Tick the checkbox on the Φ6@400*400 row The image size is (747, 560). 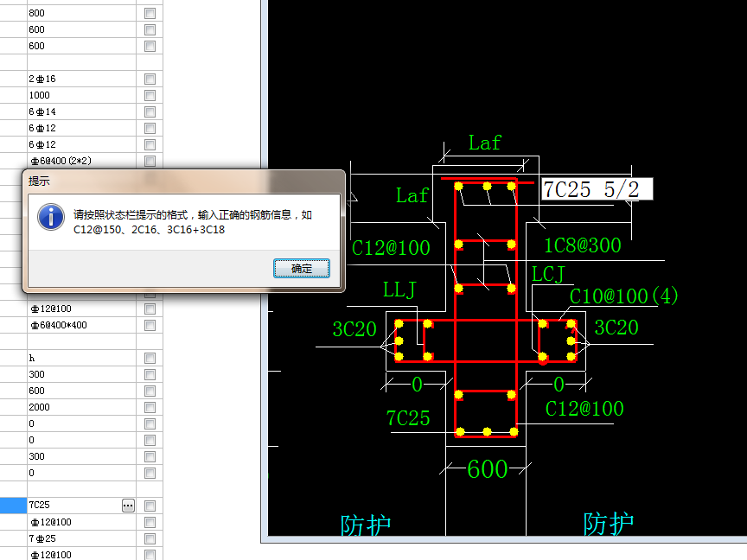150,325
